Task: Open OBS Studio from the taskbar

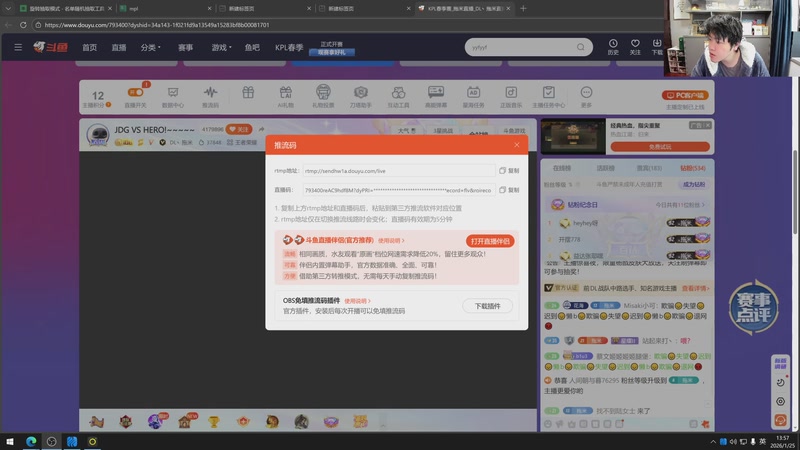Action: (52, 441)
